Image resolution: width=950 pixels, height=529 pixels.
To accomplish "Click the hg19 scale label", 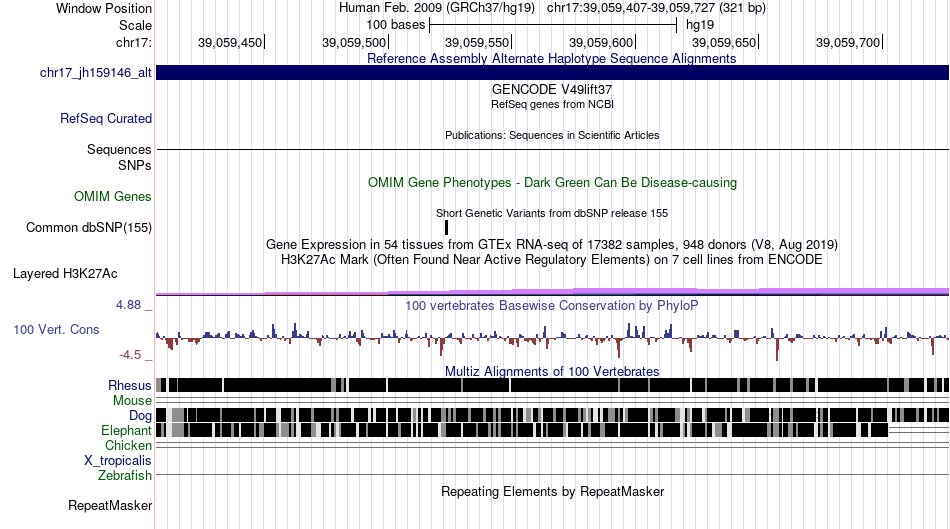I will pos(700,25).
